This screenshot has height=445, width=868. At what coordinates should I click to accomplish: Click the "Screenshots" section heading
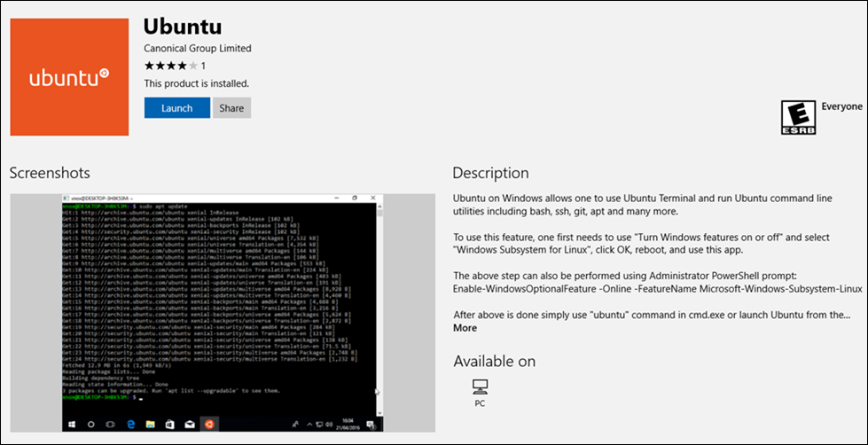pyautogui.click(x=50, y=173)
